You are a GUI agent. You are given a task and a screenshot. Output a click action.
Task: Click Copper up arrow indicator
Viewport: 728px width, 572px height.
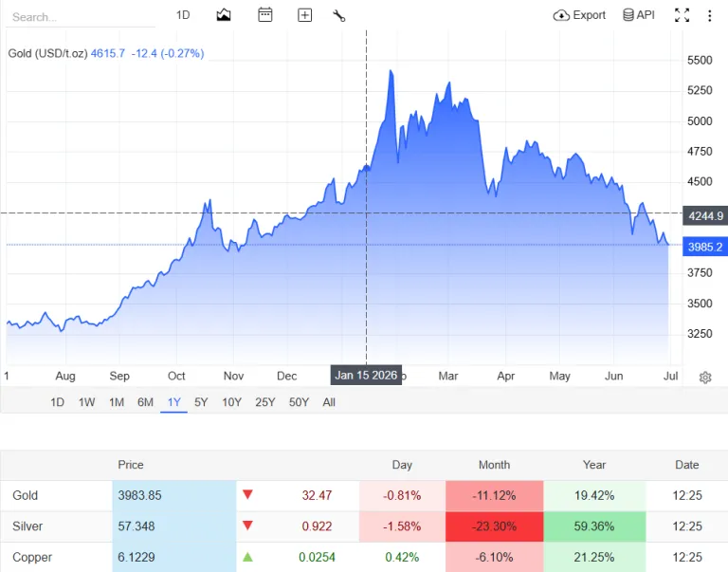coord(247,556)
